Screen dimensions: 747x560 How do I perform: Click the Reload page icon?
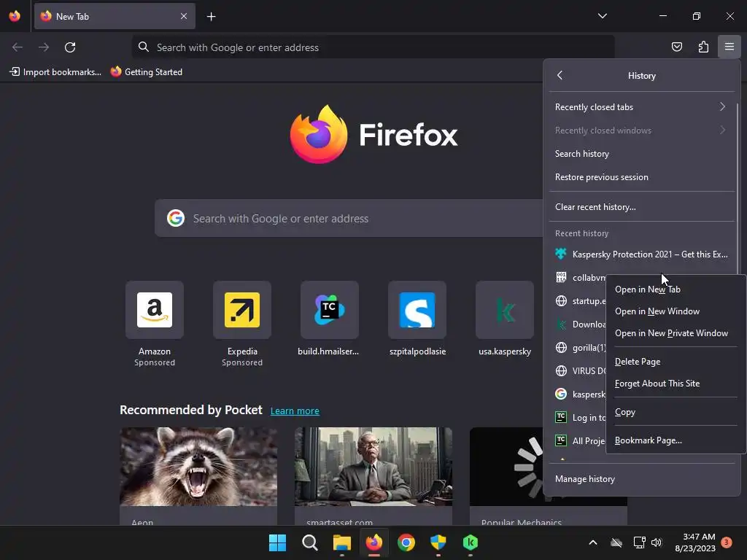pos(70,47)
